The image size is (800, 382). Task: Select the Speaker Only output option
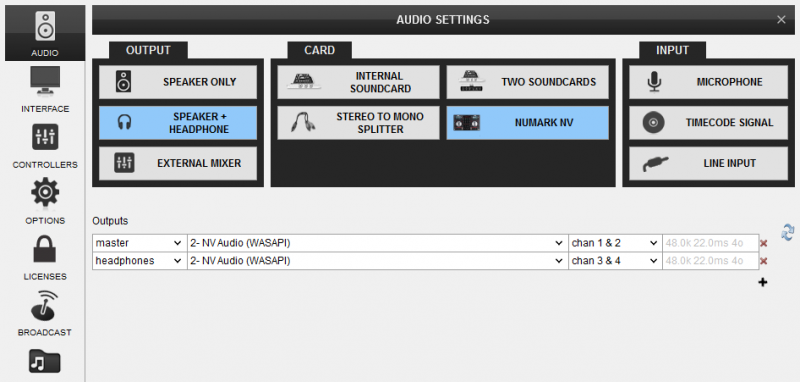pos(178,82)
